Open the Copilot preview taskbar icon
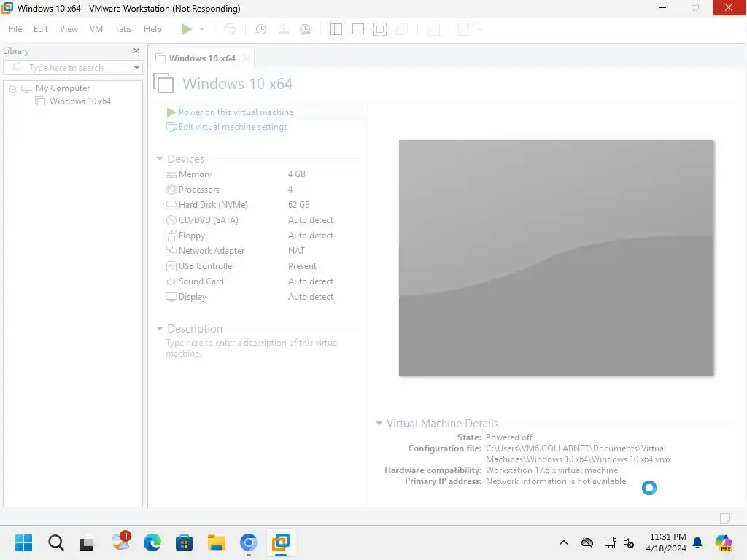This screenshot has width=747, height=560. 724,542
